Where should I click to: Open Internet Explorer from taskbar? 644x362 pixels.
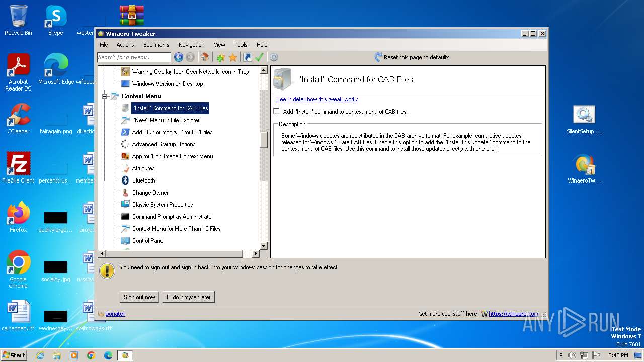click(x=40, y=355)
